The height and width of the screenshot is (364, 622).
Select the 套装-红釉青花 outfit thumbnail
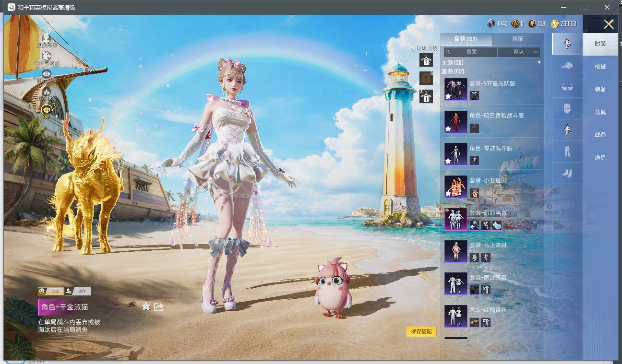pyautogui.click(x=455, y=316)
